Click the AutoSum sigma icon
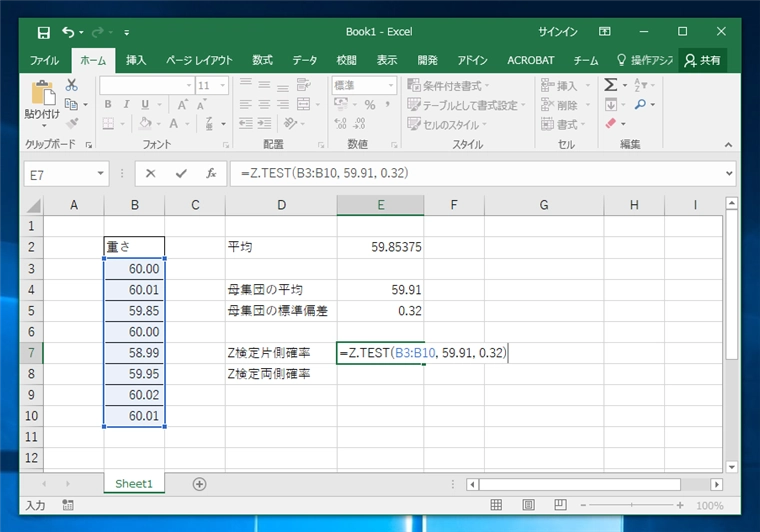Image resolution: width=760 pixels, height=532 pixels. pyautogui.click(x=611, y=85)
